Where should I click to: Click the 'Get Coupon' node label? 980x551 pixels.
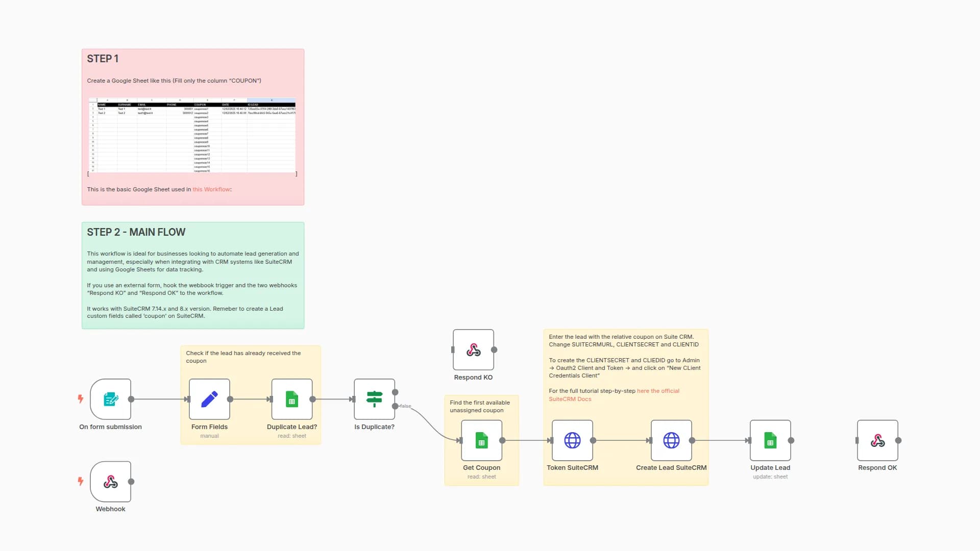[482, 468]
